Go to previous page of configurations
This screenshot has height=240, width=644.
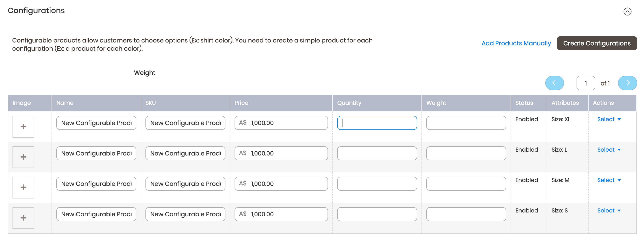pyautogui.click(x=554, y=83)
